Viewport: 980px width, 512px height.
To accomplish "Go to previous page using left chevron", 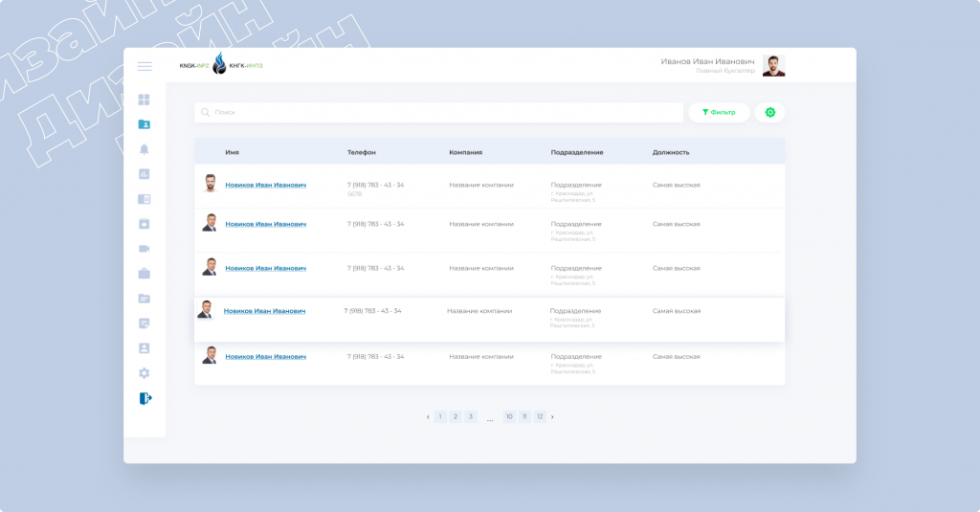I will coord(428,417).
